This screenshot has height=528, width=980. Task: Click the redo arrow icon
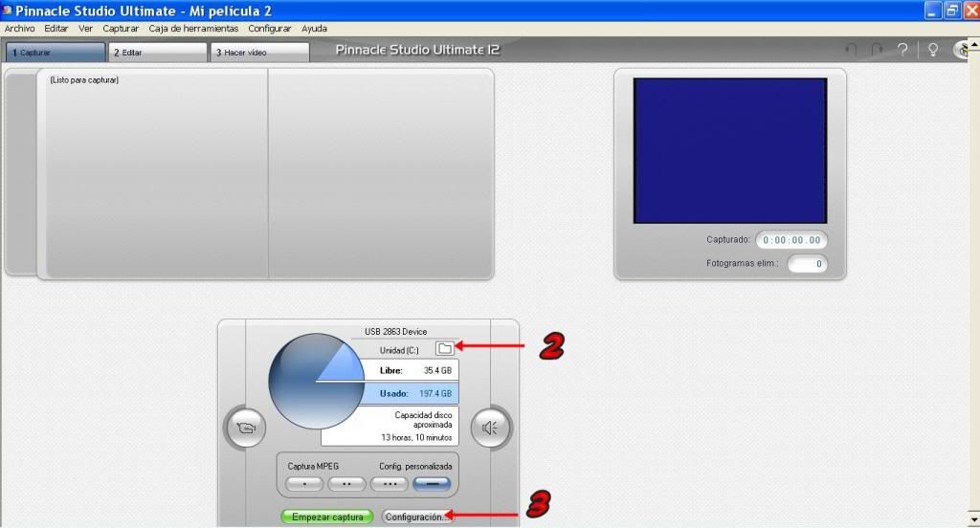coord(877,50)
